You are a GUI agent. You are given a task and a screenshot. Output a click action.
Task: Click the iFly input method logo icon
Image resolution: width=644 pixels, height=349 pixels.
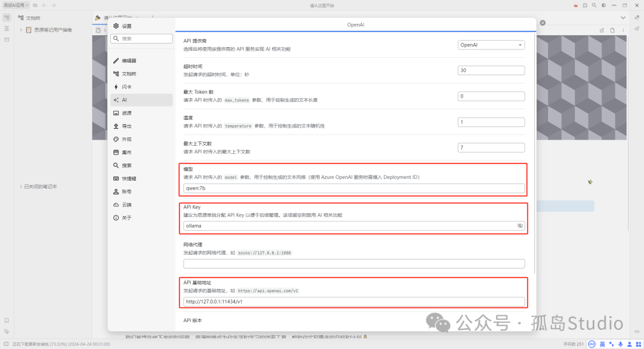(592, 344)
